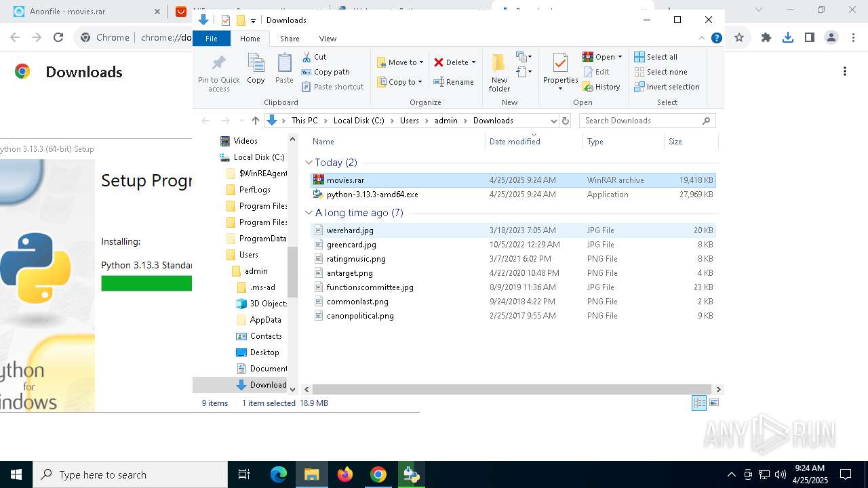Select functionscommittee.jpg file
Viewport: 868px width, 488px height.
(x=513, y=287)
